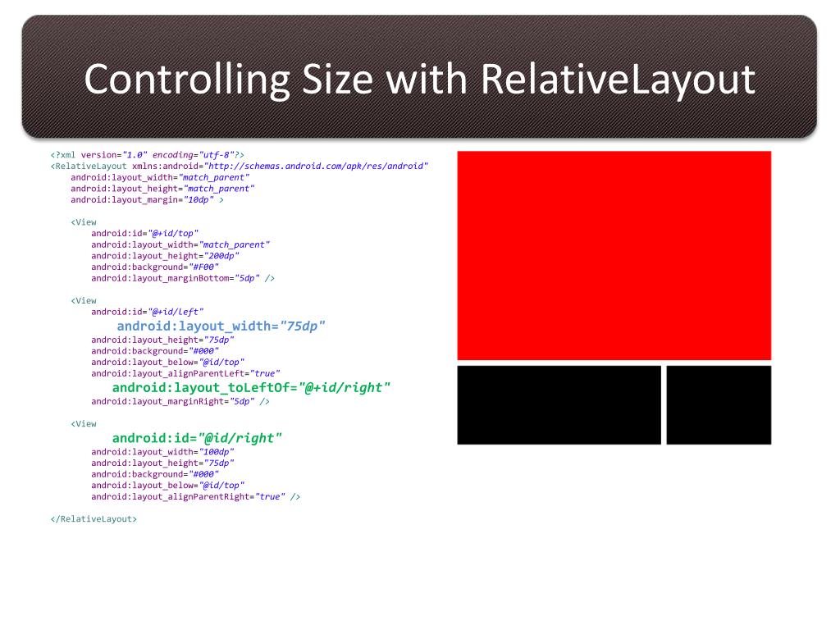
Task: Select android:background="#F00" attribute
Action: pyautogui.click(x=155, y=267)
